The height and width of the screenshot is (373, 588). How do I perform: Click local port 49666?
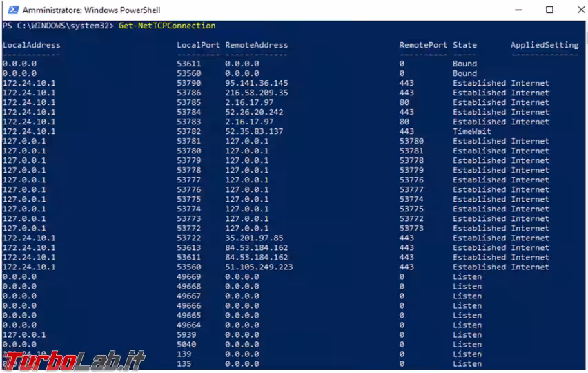(188, 306)
